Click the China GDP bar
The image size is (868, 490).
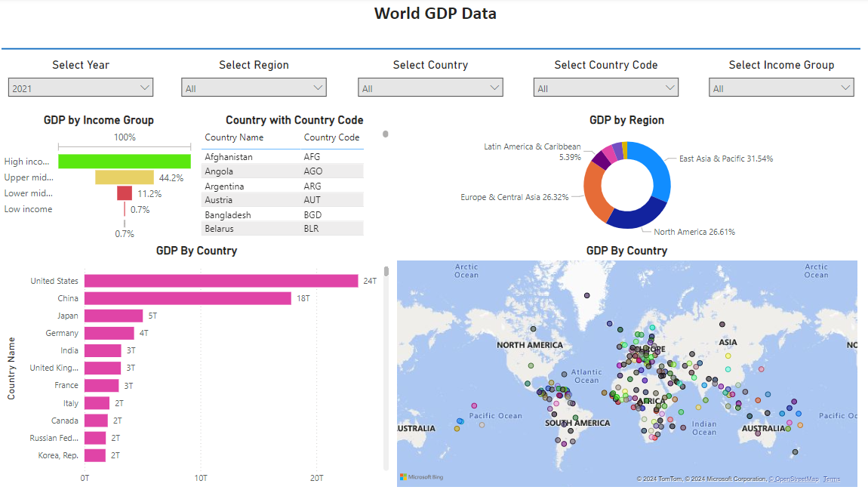[188, 298]
